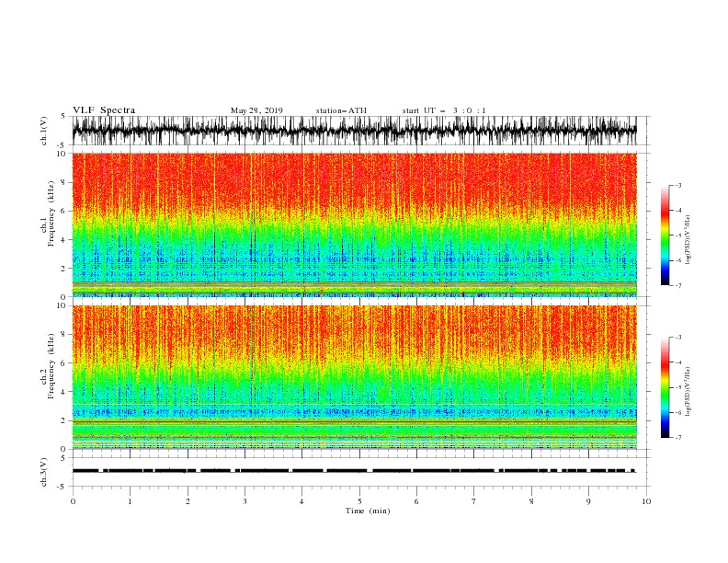
Task: Click the "4" kHz tick on ch.2 frequency axis
Action: tap(63, 392)
